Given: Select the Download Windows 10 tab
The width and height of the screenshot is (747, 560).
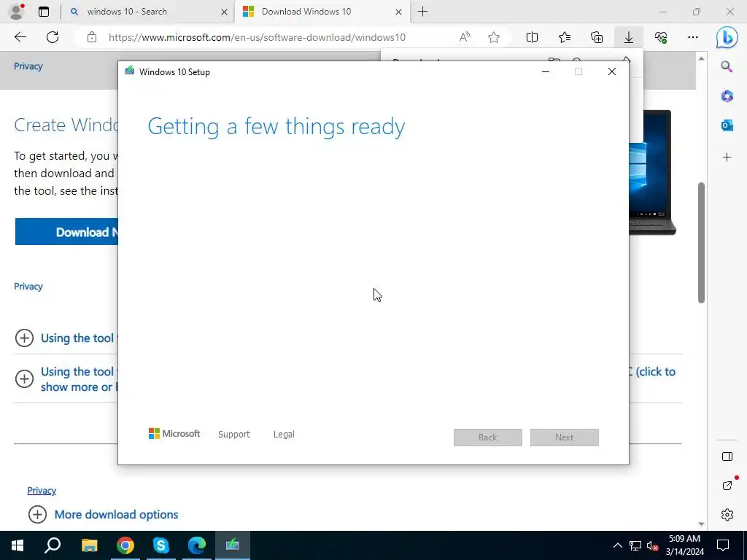Looking at the screenshot, I should pyautogui.click(x=322, y=12).
